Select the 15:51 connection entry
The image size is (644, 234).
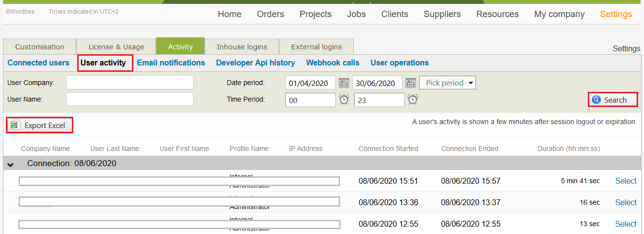[625, 181]
